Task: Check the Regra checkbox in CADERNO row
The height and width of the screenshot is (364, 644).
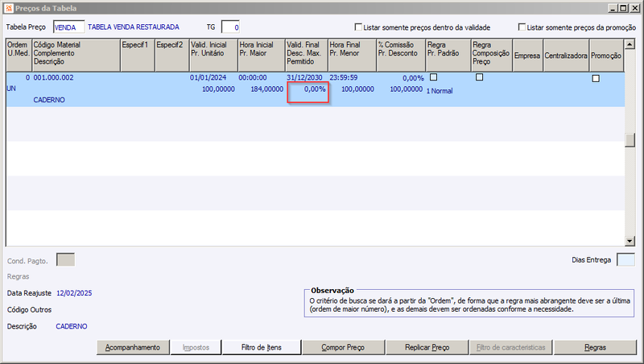Action: [x=433, y=77]
